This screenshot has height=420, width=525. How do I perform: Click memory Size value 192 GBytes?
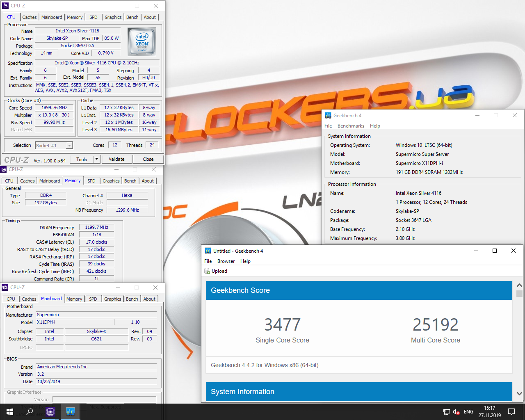[46, 203]
